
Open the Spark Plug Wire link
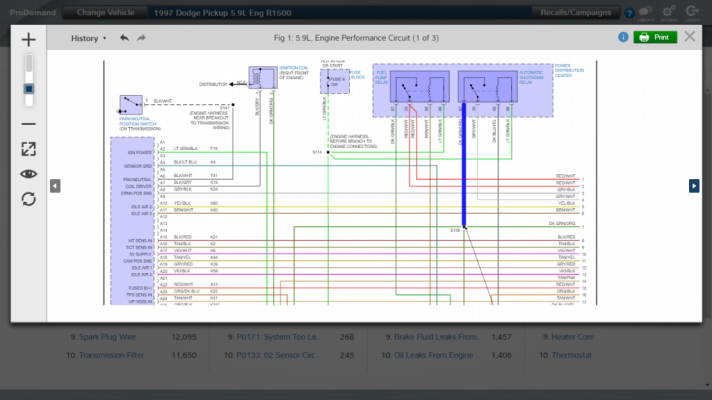point(107,337)
